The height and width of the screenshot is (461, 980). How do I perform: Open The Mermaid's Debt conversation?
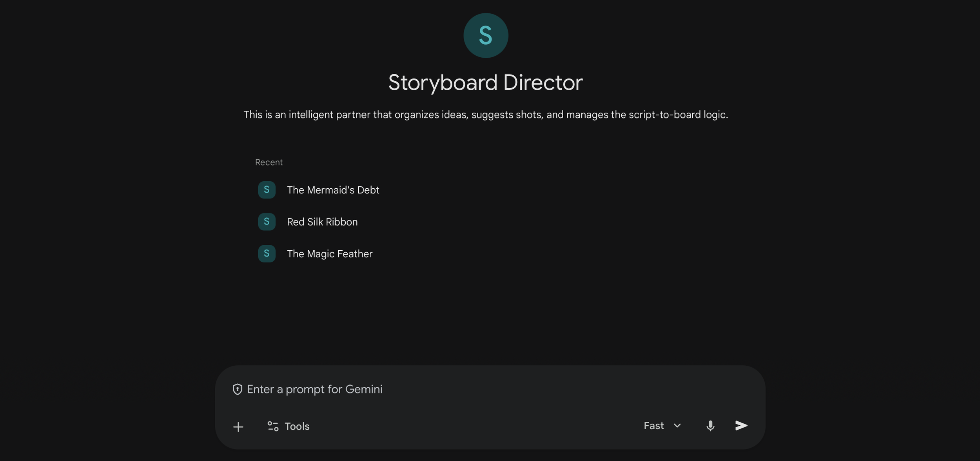333,190
